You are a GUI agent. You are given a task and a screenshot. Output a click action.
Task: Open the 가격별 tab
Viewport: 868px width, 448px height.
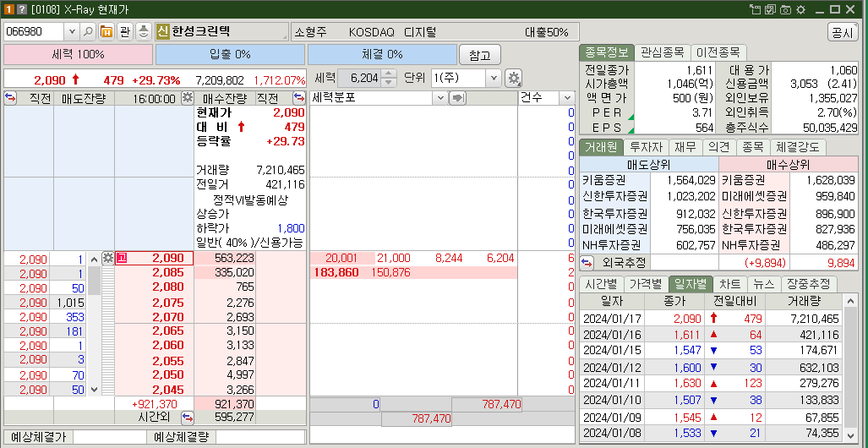646,284
